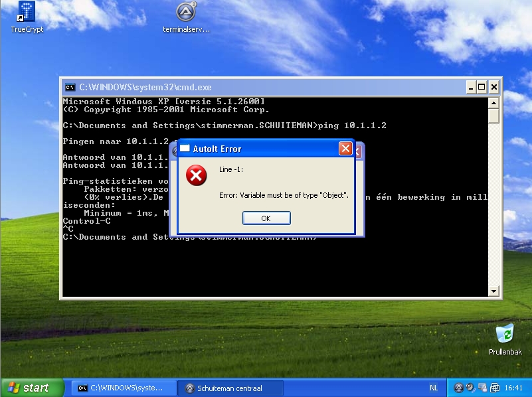The height and width of the screenshot is (397, 532).
Task: Maximize the cmd.exe window
Action: point(482,88)
